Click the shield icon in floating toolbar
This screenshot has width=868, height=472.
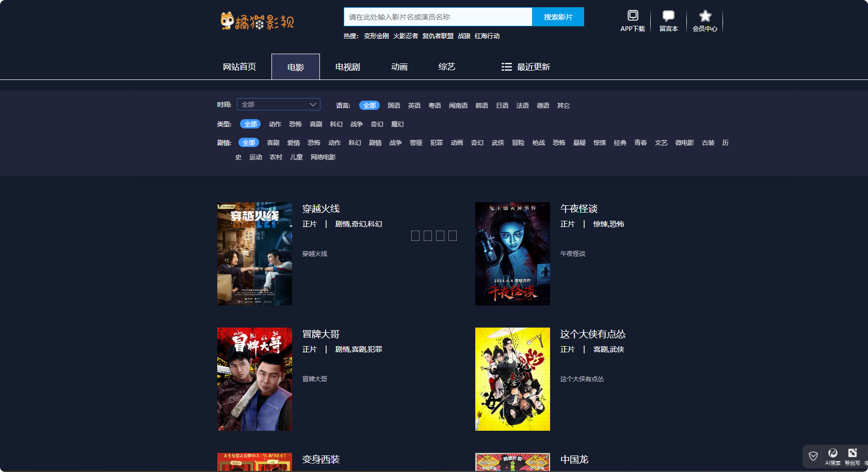click(813, 456)
